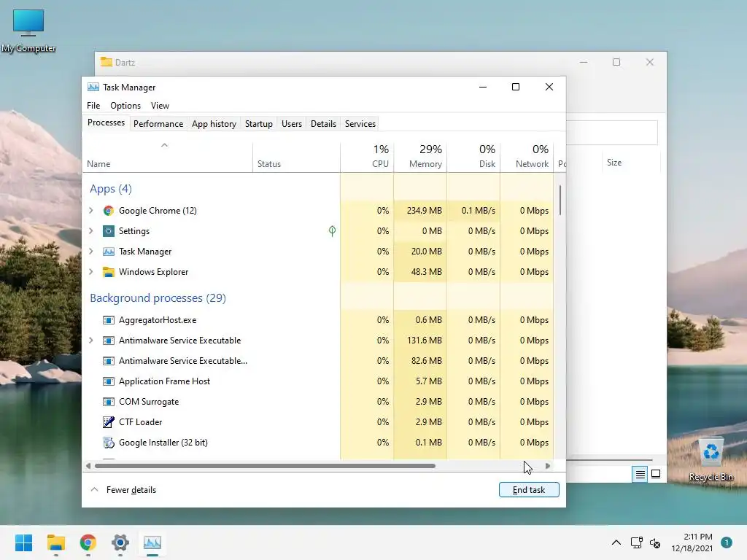The height and width of the screenshot is (560, 747).
Task: Select the Processes tab
Action: pyautogui.click(x=106, y=122)
